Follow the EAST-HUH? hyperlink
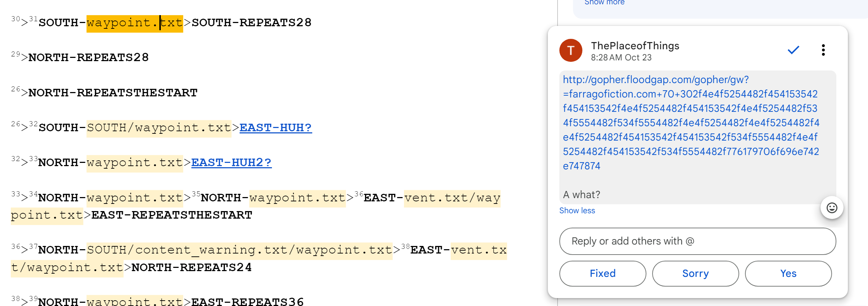 [276, 128]
